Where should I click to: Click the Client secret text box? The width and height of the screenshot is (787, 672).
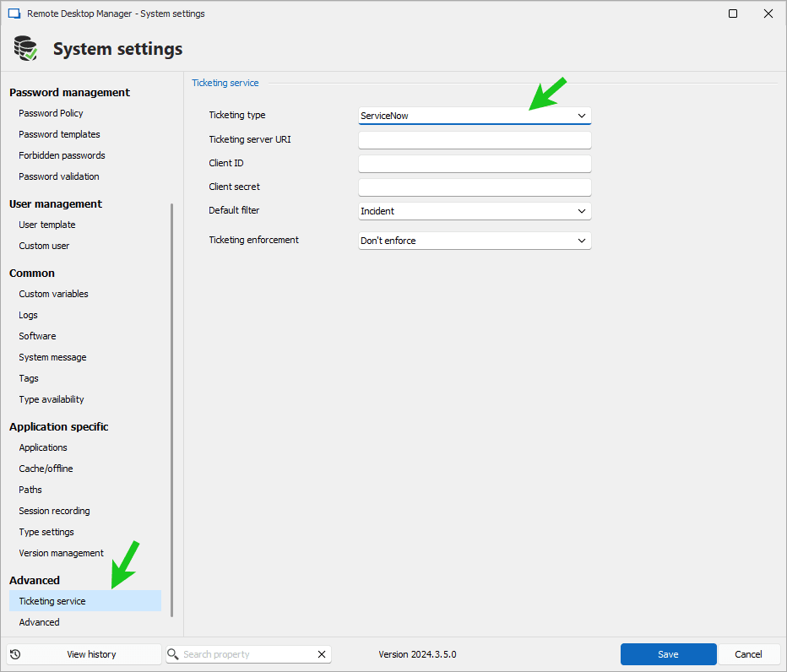click(475, 187)
